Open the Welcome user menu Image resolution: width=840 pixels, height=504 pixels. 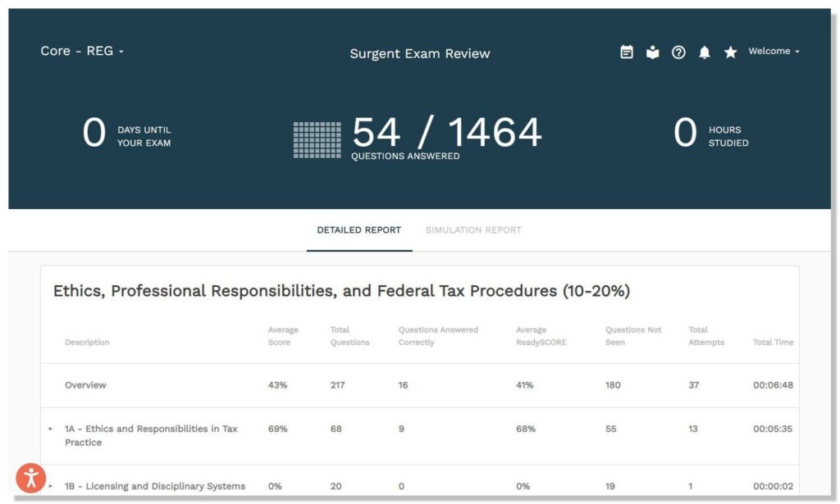[x=773, y=51]
